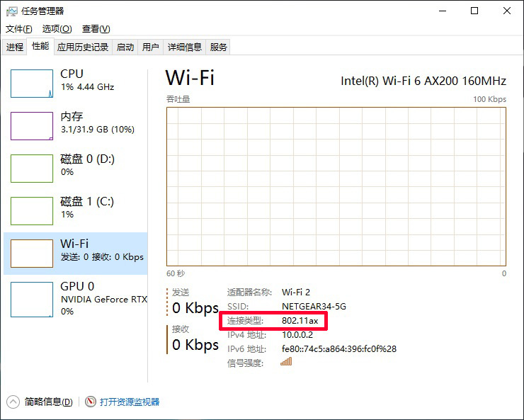
Task: Click the 简略信息 circular arrow icon
Action: pos(13,402)
